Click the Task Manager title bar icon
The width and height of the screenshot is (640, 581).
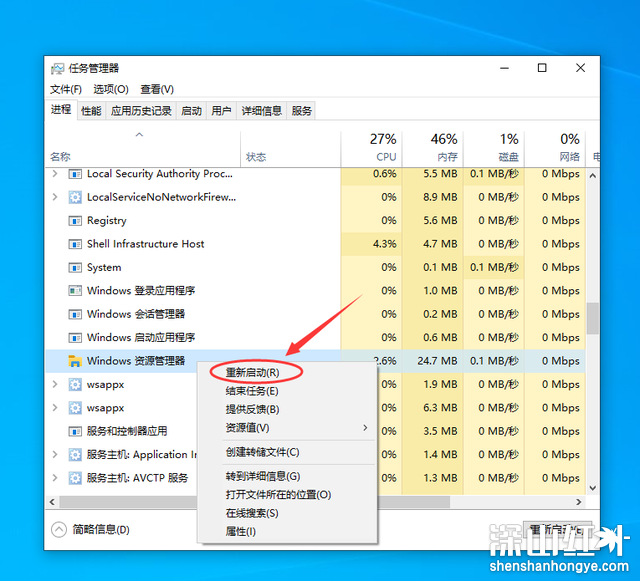[x=58, y=68]
